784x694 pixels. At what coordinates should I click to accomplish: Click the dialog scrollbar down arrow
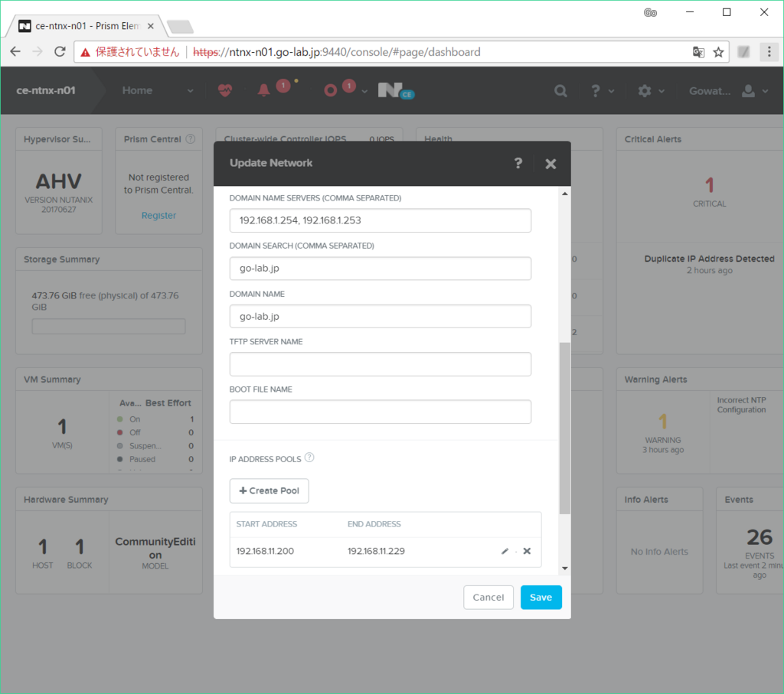pyautogui.click(x=564, y=568)
